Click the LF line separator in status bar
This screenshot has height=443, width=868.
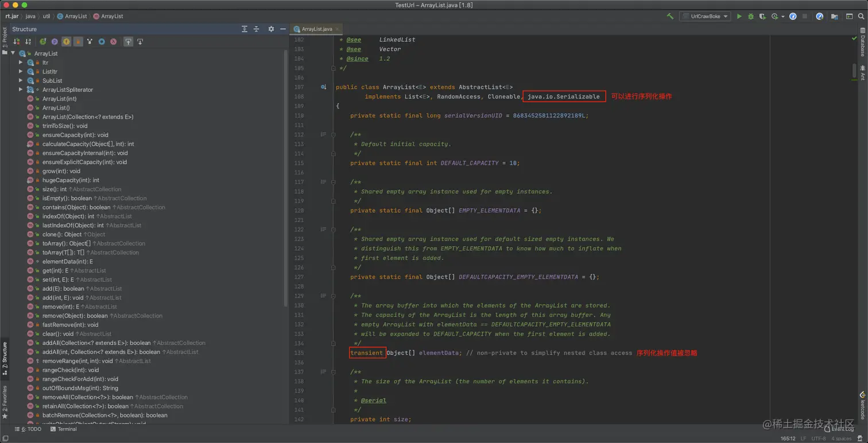803,438
